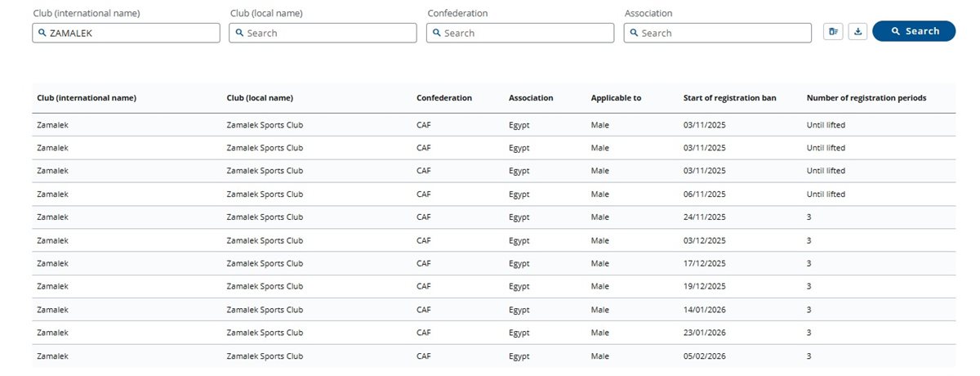This screenshot has width=980, height=376.
Task: Click Zamalek Sports Club in the 05/02/2026 row
Action: 265,356
